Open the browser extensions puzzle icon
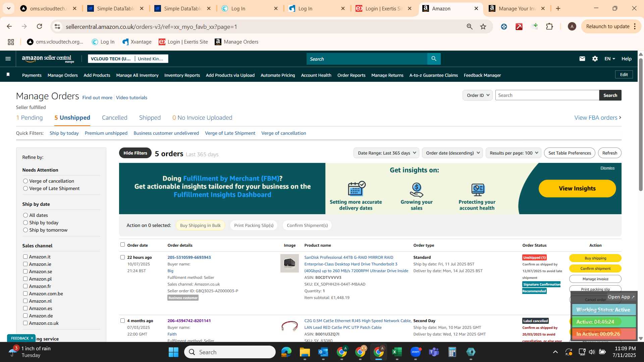This screenshot has width=644, height=362. click(549, 26)
